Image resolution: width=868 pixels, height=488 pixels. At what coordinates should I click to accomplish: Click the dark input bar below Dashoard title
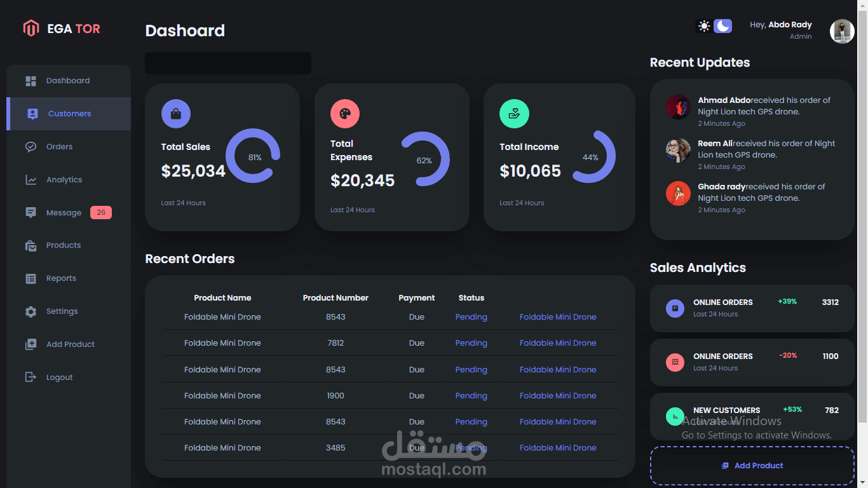coord(228,64)
